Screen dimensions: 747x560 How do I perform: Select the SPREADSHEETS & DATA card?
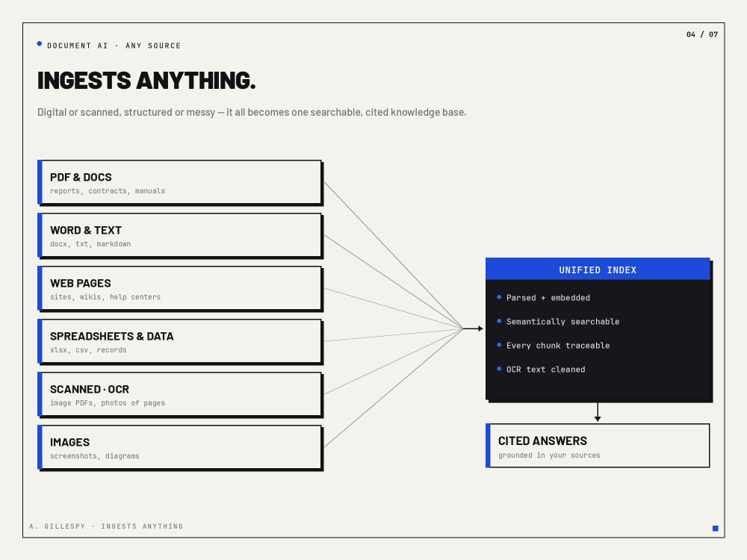click(x=179, y=341)
